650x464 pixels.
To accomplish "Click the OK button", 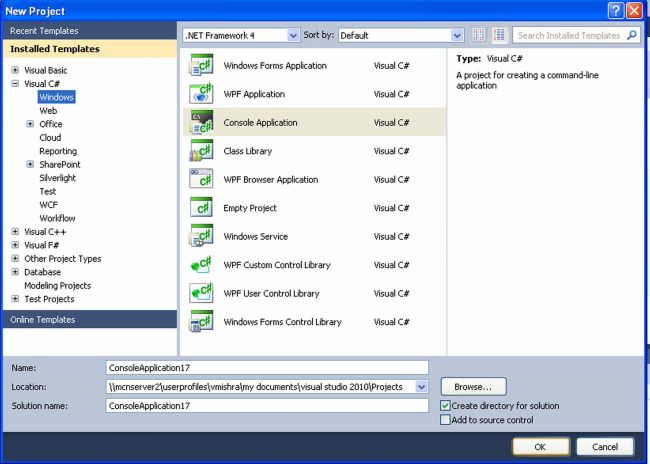I will click(x=541, y=447).
